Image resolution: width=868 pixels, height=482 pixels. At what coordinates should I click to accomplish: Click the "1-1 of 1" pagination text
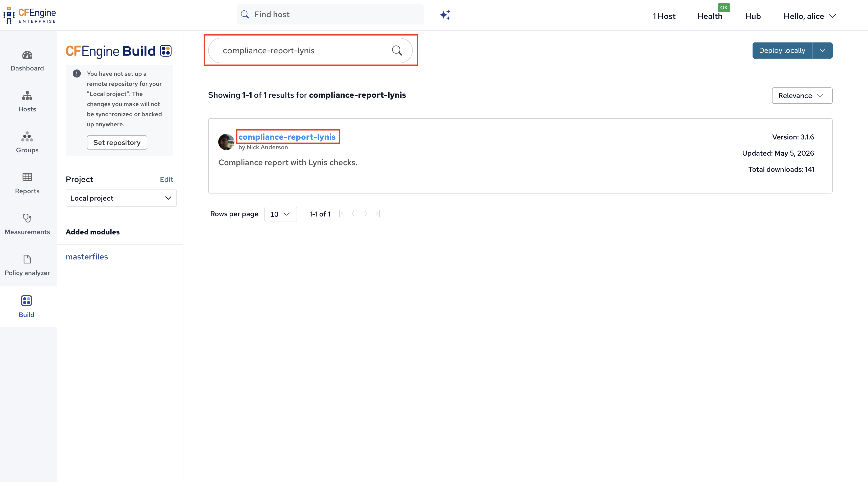320,214
